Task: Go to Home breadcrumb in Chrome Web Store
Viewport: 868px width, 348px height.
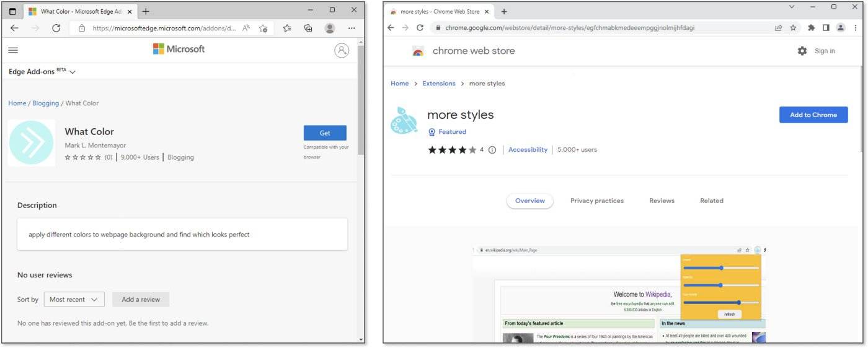Action: point(399,84)
